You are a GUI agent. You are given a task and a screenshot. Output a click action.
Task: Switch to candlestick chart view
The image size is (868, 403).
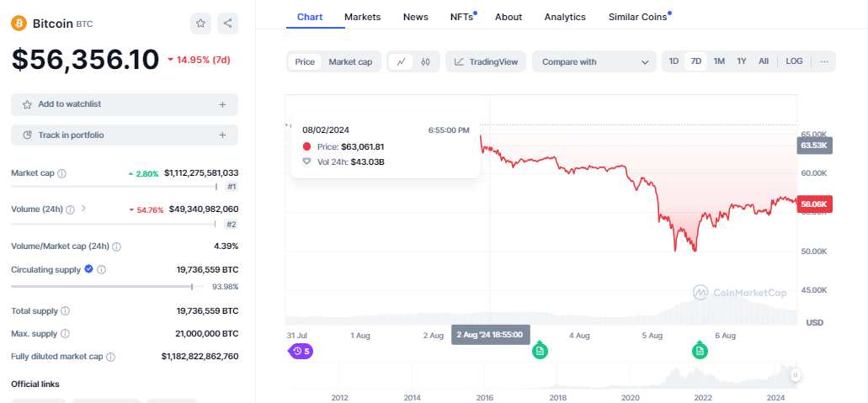click(x=425, y=61)
